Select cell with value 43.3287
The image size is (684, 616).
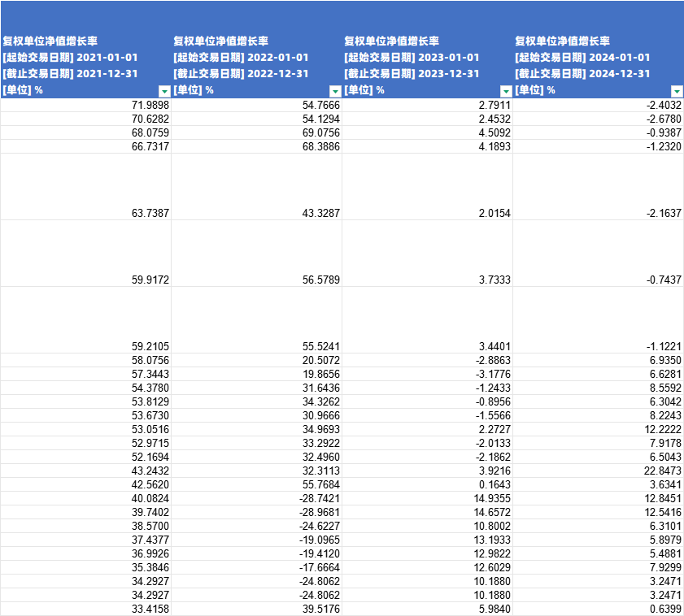(256, 187)
